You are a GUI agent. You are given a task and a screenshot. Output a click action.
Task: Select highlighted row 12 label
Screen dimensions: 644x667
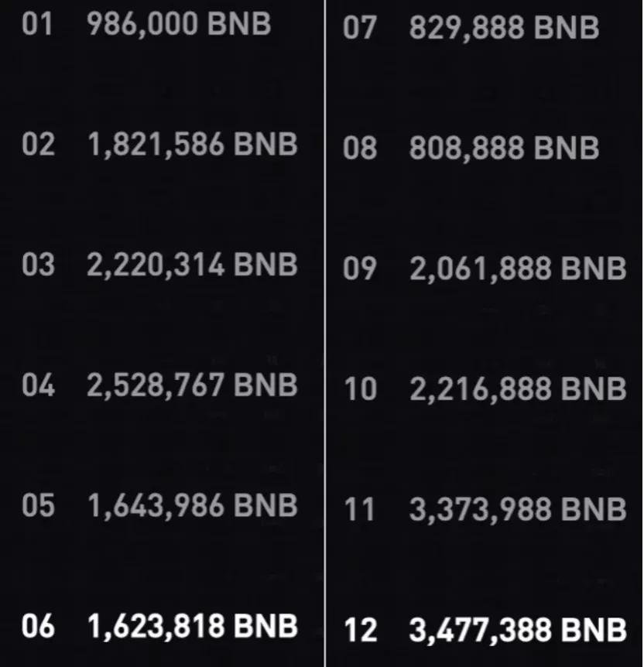click(x=360, y=631)
